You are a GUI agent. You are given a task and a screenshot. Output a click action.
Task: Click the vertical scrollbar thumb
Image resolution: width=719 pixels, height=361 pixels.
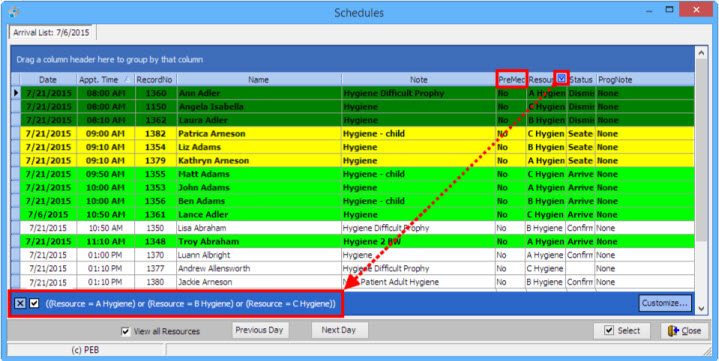(701, 149)
